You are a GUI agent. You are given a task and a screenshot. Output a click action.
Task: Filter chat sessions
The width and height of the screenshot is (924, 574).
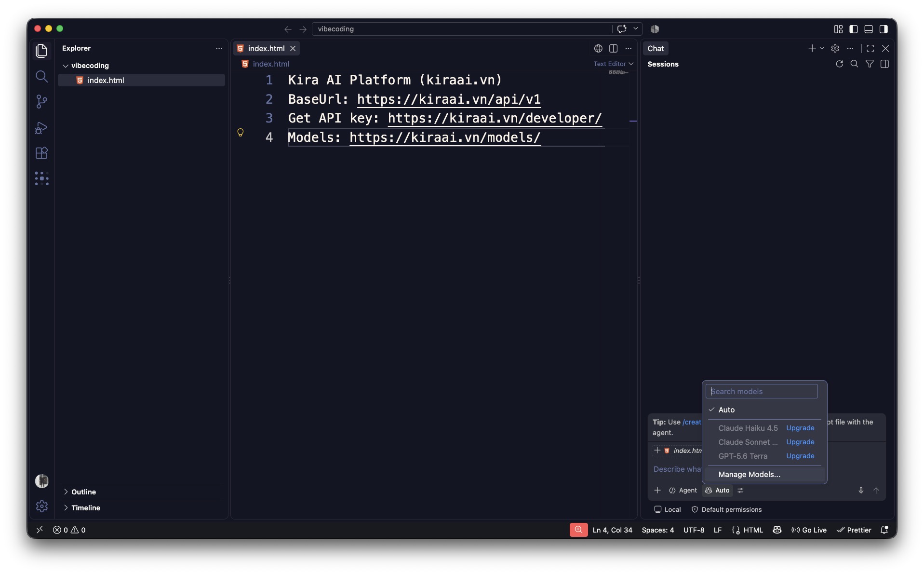[870, 64]
